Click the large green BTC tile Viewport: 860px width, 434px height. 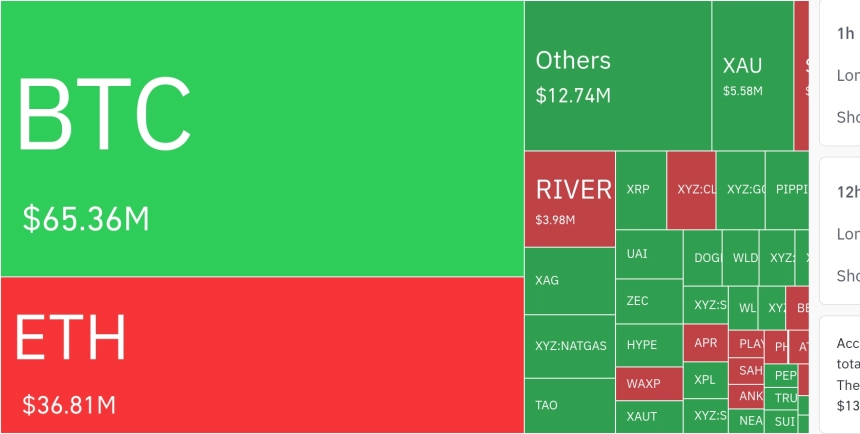pyautogui.click(x=262, y=138)
